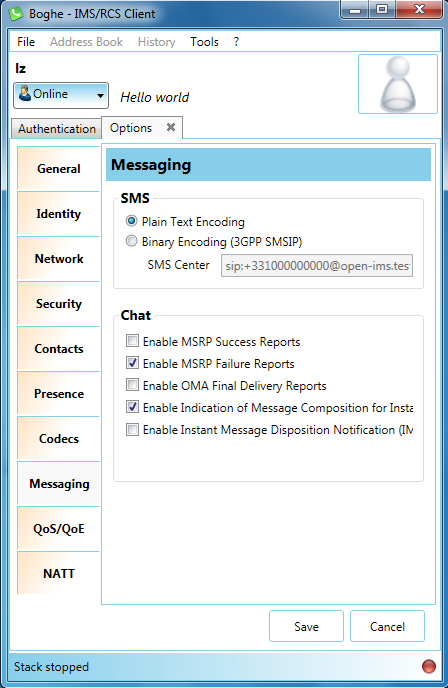
Task: Click the Stack stopped status text
Action: pos(51,667)
